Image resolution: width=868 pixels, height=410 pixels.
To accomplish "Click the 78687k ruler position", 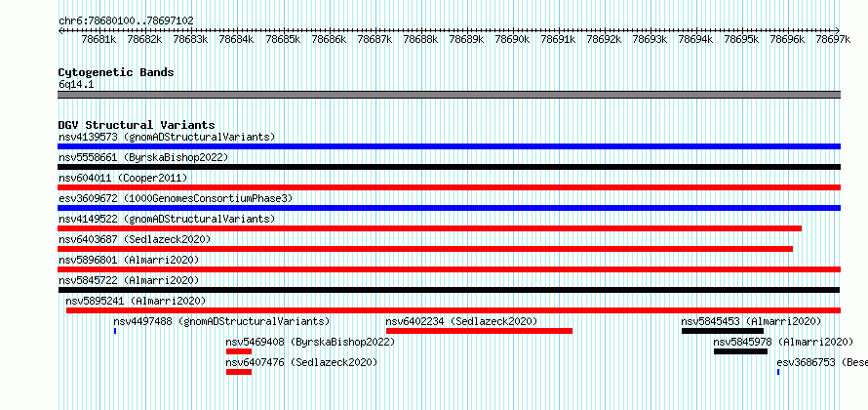I will click(375, 39).
